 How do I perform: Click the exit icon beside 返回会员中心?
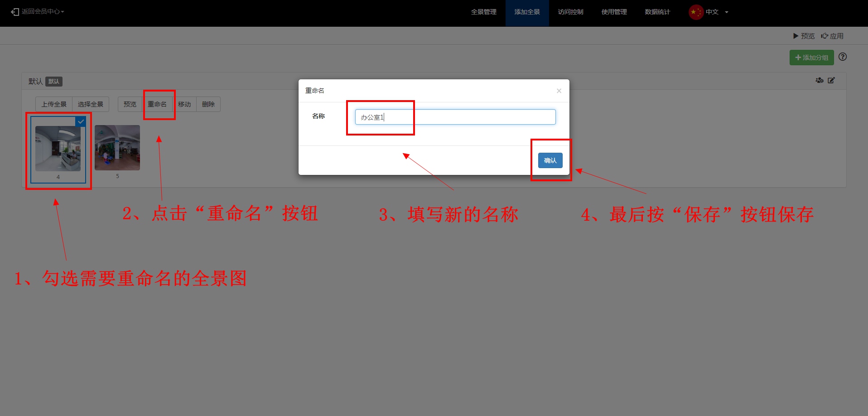click(15, 12)
